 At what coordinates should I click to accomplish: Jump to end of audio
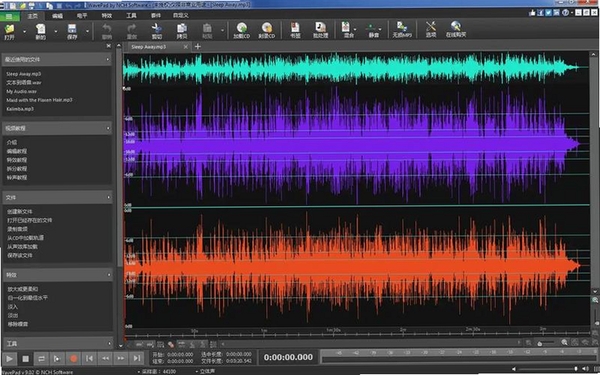[x=137, y=359]
